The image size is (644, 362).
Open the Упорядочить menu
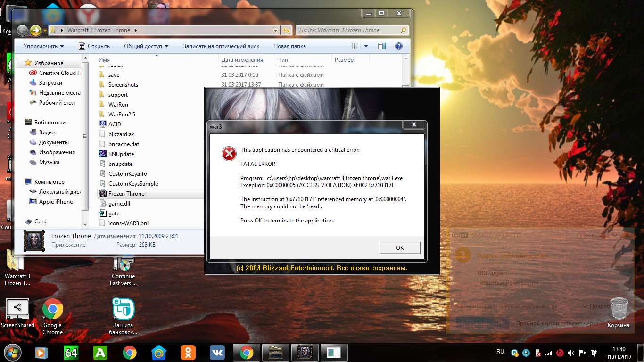(43, 46)
